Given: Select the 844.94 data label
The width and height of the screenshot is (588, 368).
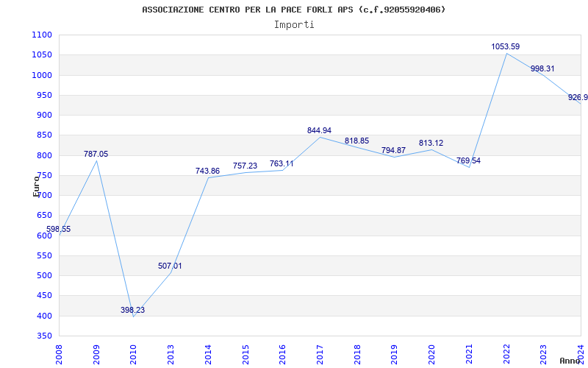Looking at the screenshot, I should pos(319,130).
